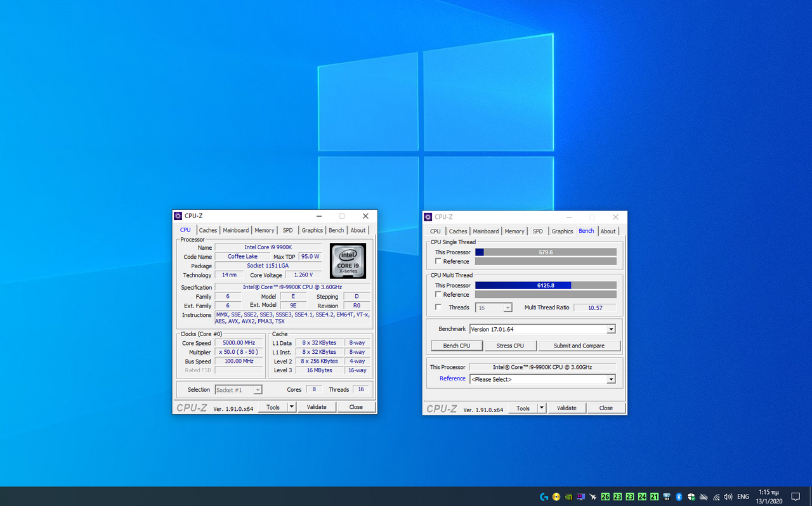
Task: Switch to Memory tab in the Bench tab window
Action: point(514,231)
